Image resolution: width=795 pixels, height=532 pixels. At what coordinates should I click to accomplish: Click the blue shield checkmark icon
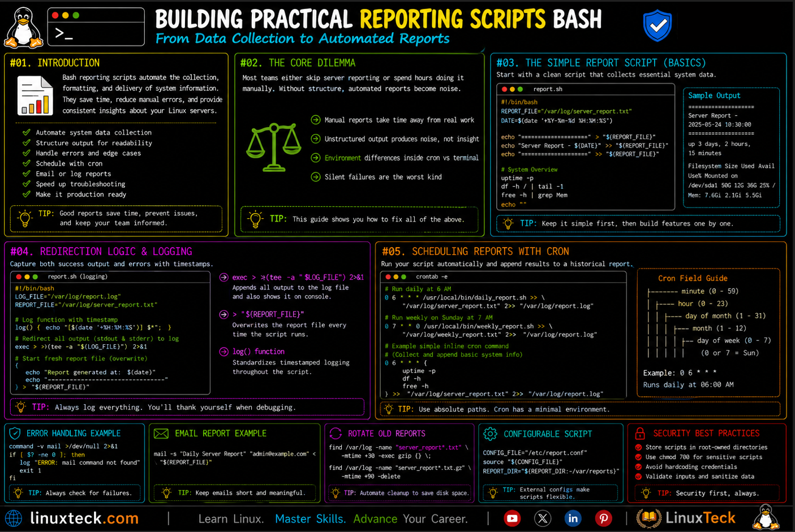(x=658, y=26)
